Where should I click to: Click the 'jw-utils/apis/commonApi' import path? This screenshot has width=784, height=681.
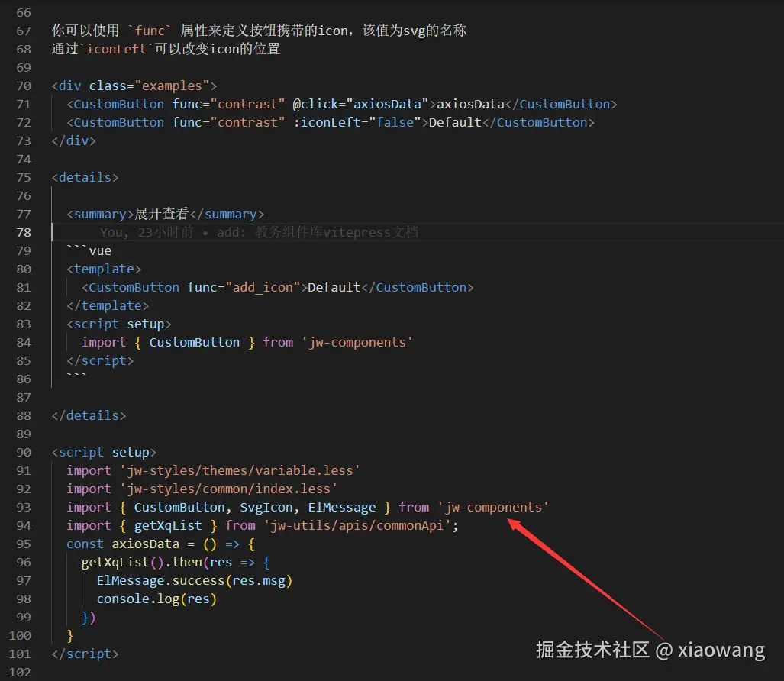[x=357, y=526]
